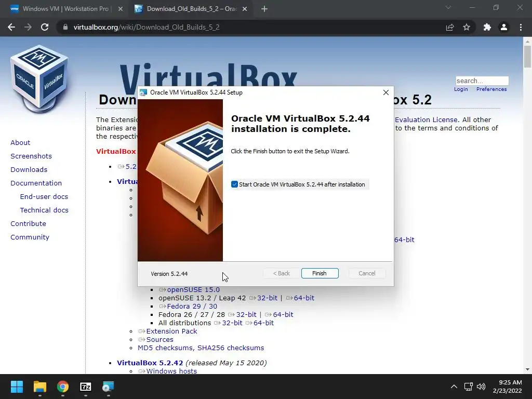Viewport: 532px width, 399px height.
Task: Open the SHA256 checksums link
Action: point(231,348)
